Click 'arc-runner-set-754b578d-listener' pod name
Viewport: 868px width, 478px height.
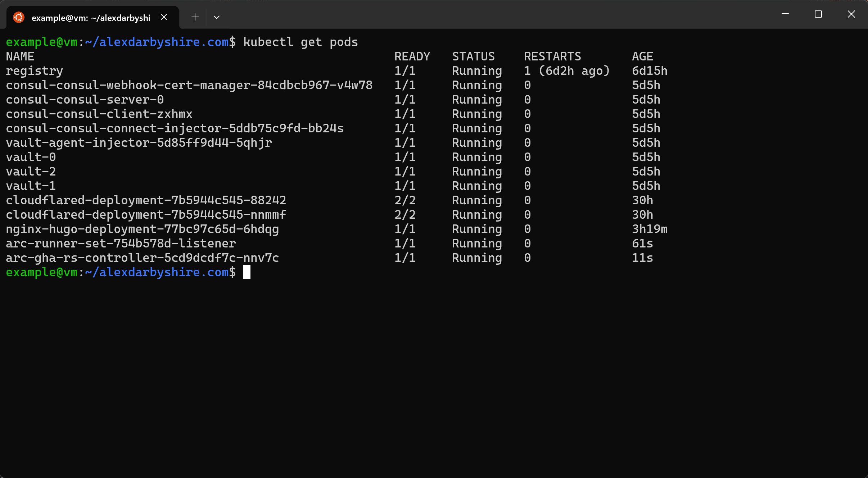tap(121, 243)
